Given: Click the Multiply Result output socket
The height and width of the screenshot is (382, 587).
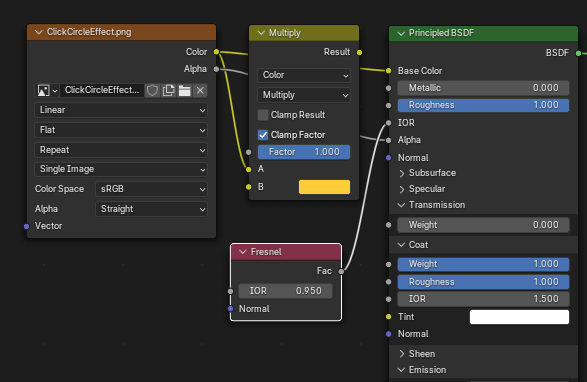Looking at the screenshot, I should tap(359, 52).
